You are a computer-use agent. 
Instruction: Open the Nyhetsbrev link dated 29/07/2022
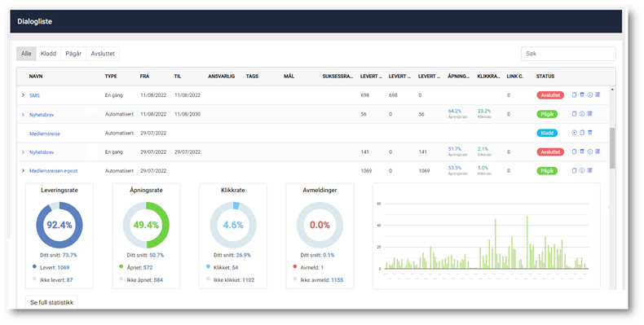coord(42,152)
